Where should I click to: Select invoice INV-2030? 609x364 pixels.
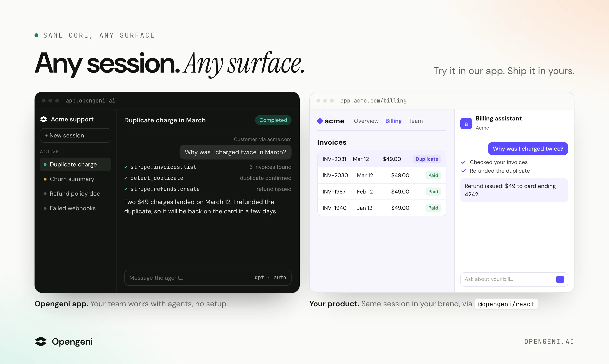[382, 175]
